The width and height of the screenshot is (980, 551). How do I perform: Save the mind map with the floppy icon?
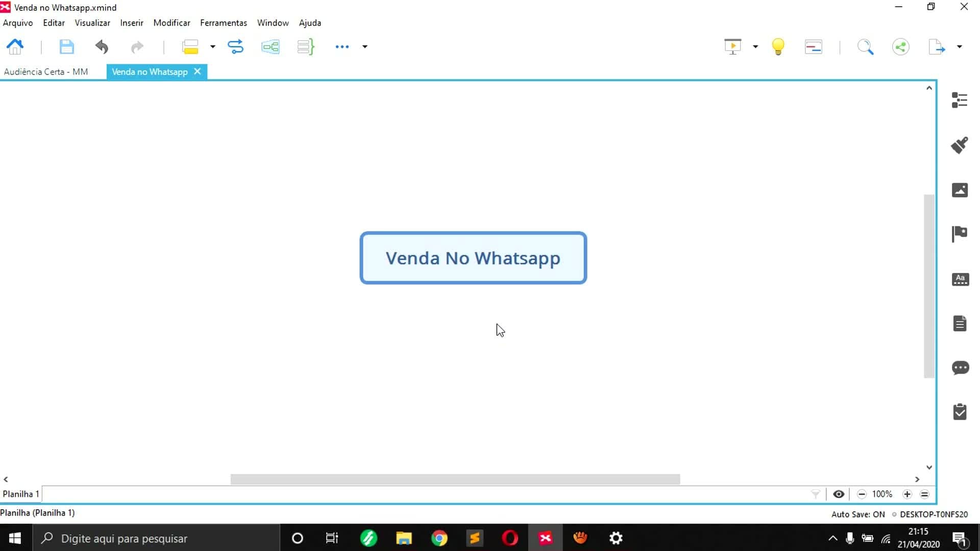tap(66, 47)
